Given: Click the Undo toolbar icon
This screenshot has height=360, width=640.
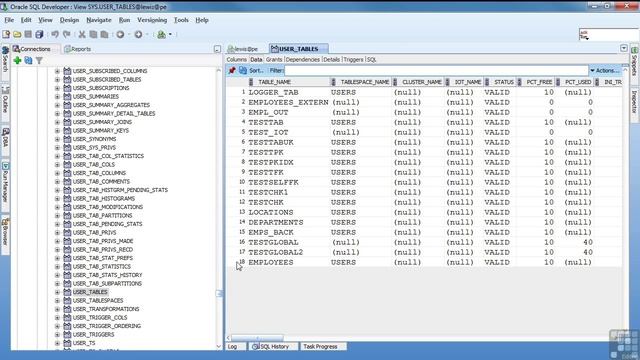Looking at the screenshot, I should coord(55,35).
